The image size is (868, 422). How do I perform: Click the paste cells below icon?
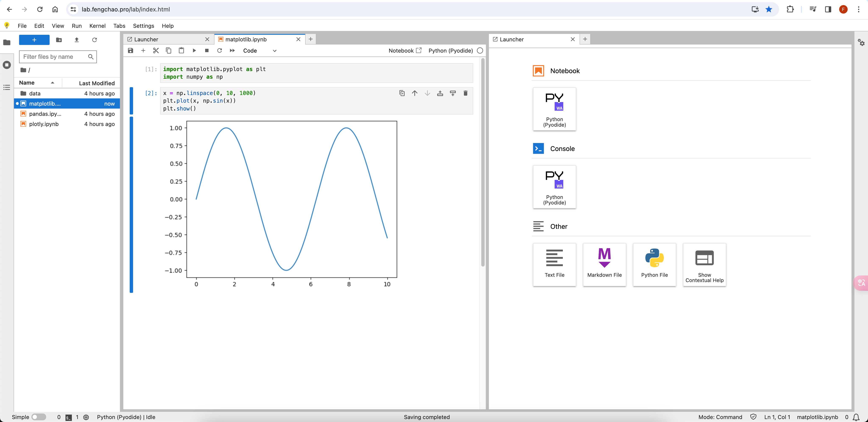click(182, 50)
